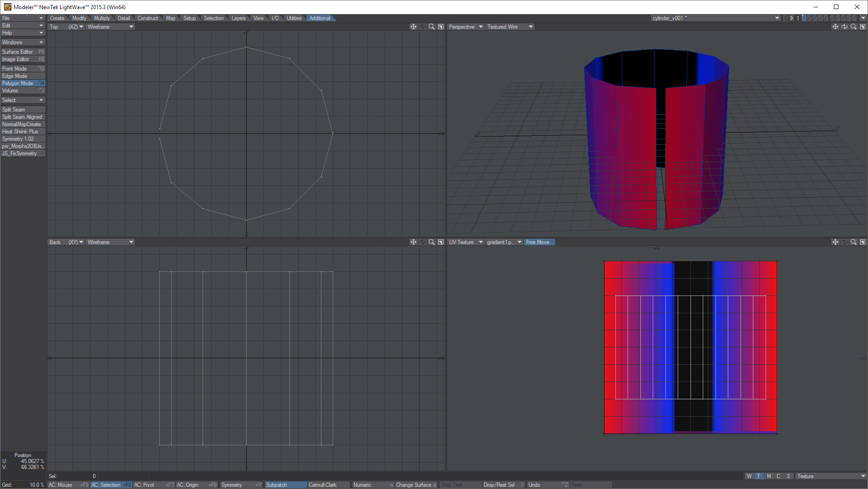Click the pan icon in the Top viewport
Viewport: 868px width, 489px height.
[x=413, y=27]
